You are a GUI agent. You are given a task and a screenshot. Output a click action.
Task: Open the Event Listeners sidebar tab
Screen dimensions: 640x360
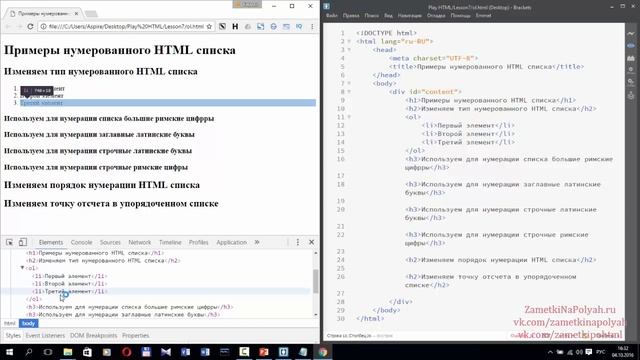(x=45, y=336)
